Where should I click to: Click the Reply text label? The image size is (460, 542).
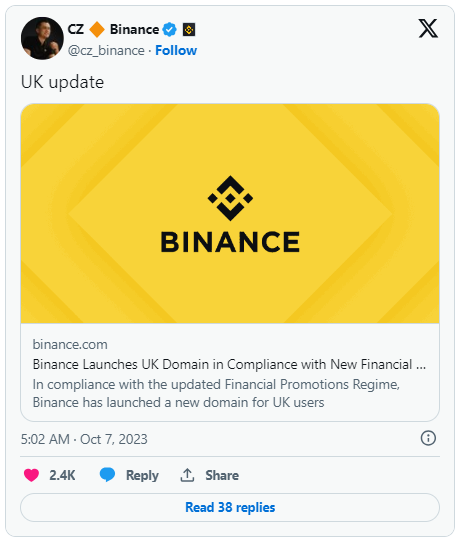point(142,475)
